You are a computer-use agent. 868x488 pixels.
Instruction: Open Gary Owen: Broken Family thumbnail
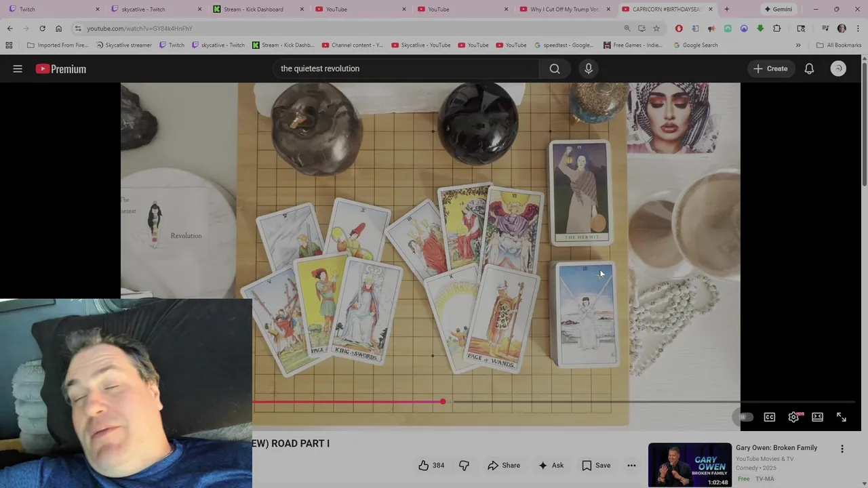[690, 465]
